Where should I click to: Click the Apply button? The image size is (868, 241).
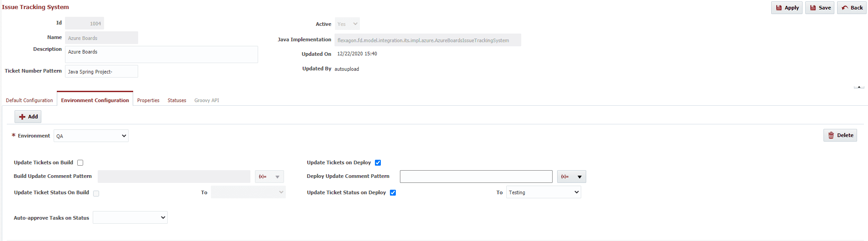(x=787, y=8)
